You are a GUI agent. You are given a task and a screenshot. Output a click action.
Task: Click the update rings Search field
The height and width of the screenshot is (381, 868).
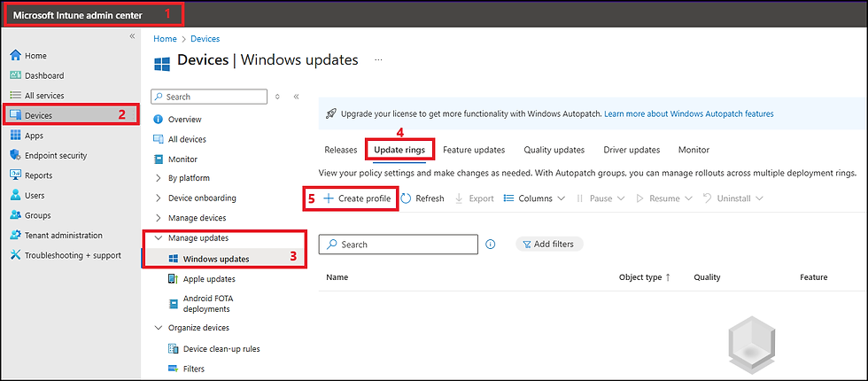tap(399, 245)
